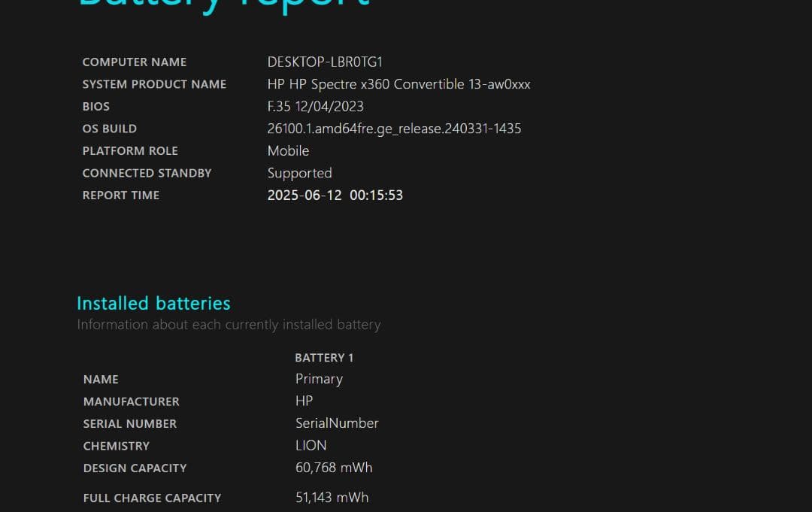Click the 26100.1 OS build version string
Image resolution: width=812 pixels, height=512 pixels.
point(394,129)
